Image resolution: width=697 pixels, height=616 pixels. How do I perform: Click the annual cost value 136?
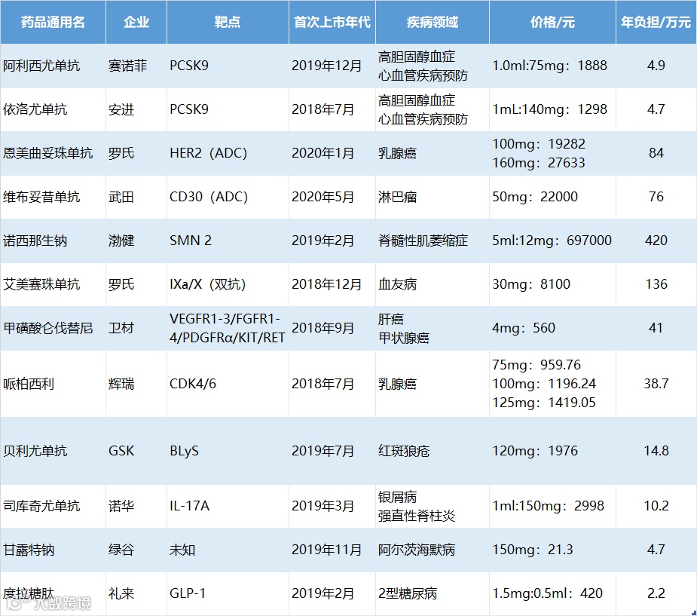(656, 284)
